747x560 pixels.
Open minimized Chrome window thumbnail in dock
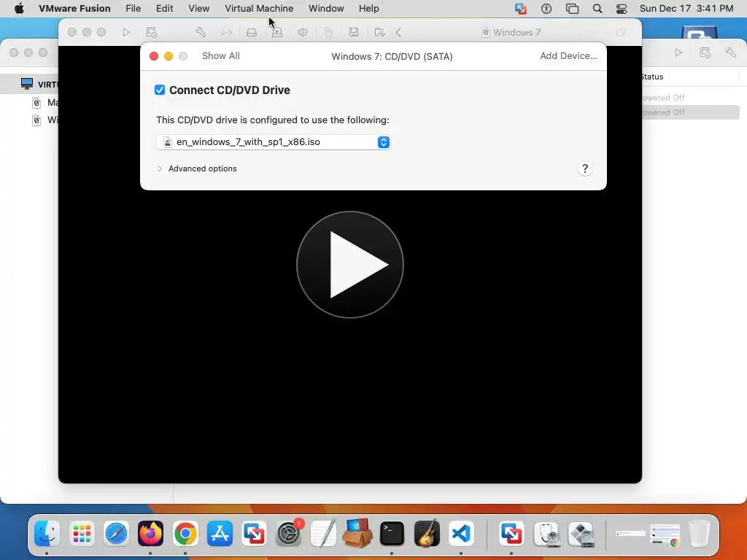coord(665,534)
